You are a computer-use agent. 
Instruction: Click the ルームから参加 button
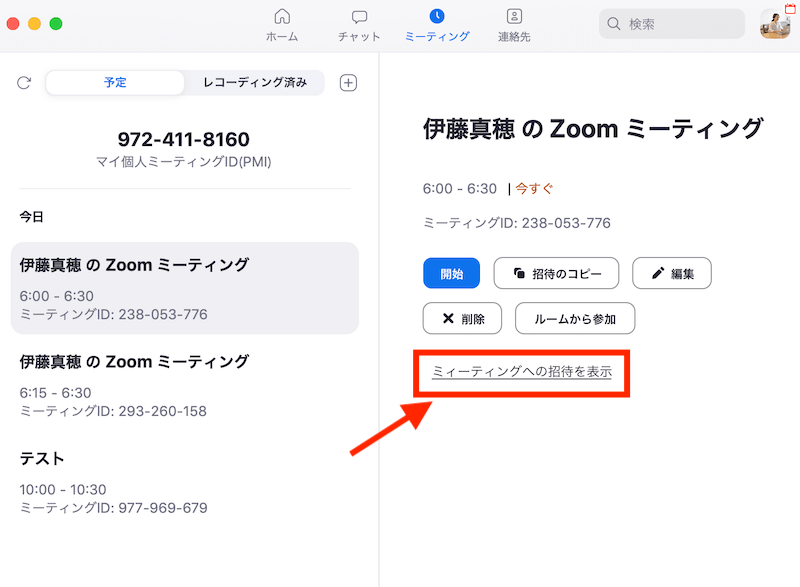pos(575,319)
